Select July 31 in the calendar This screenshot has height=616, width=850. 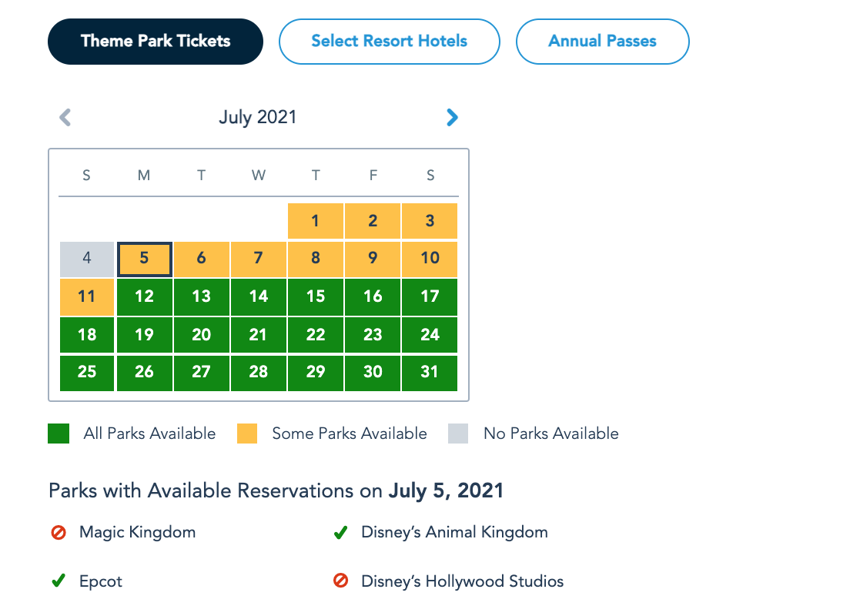coord(430,372)
